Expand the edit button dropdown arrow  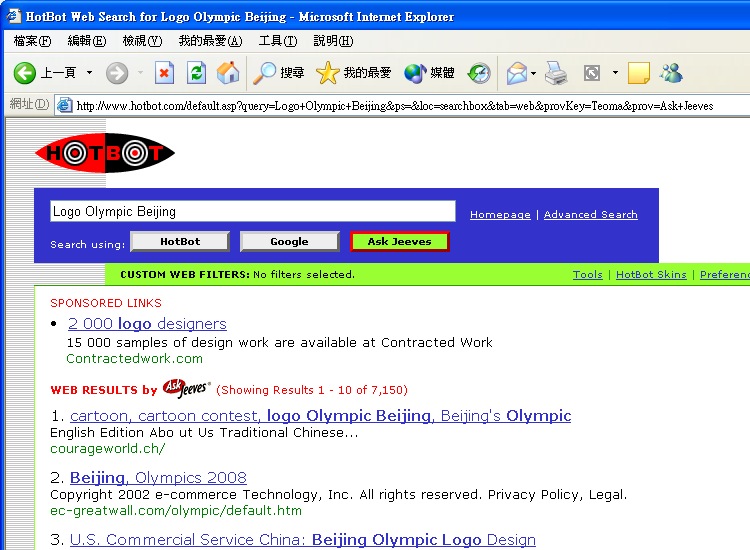coord(616,73)
